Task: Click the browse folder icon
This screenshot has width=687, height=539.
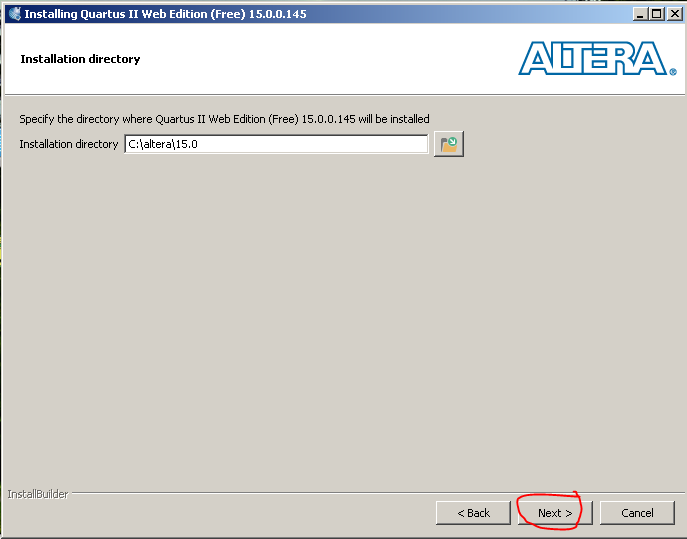Action: click(x=449, y=144)
